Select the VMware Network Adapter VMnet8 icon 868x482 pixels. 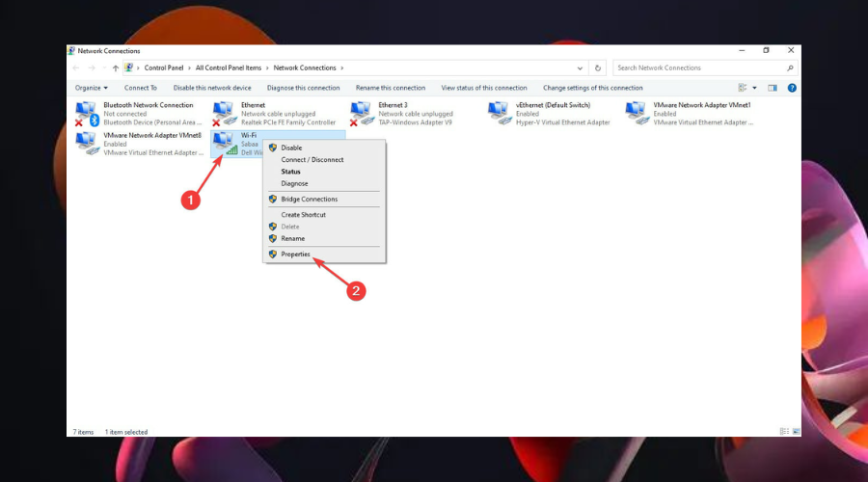[87, 144]
